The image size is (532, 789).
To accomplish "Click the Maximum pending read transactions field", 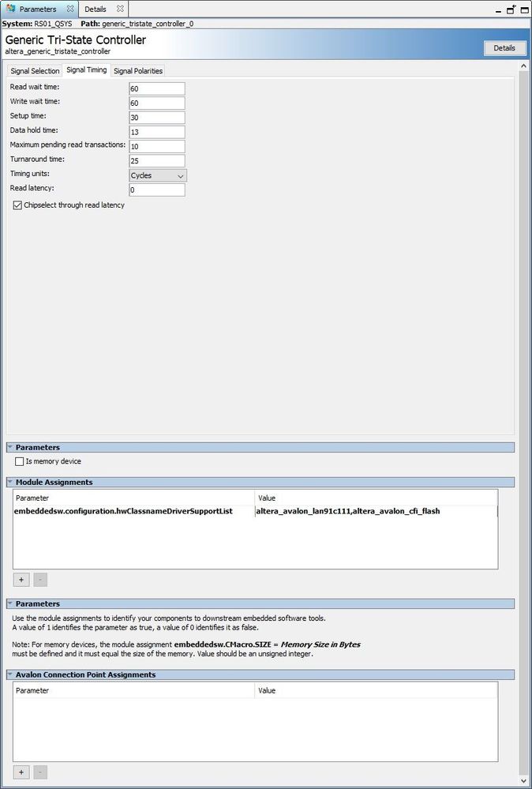I will point(157,146).
